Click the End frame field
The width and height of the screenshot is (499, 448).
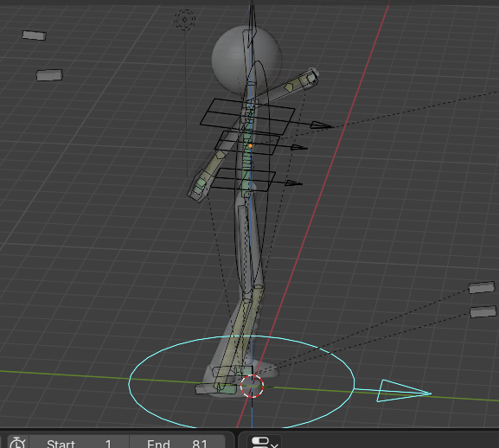177,443
